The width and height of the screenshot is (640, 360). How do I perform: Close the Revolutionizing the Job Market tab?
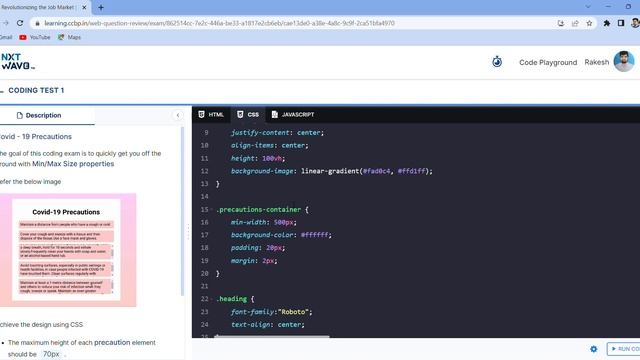84,7
